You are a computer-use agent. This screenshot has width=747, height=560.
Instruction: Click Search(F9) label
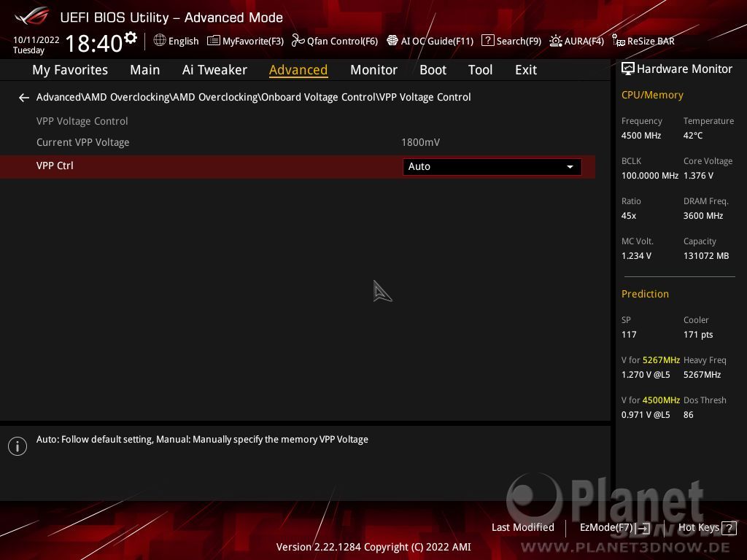pyautogui.click(x=519, y=41)
